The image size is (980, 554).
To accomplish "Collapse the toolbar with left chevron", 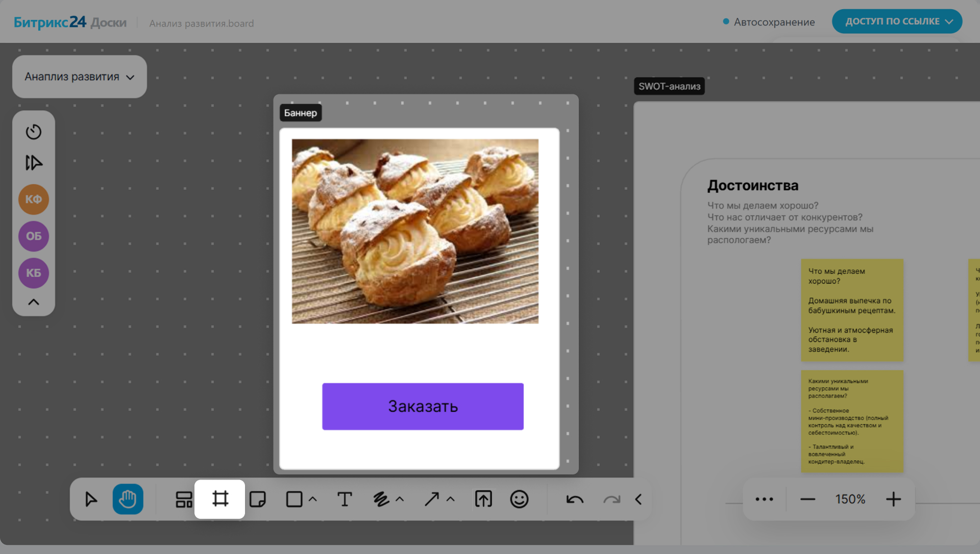I will tap(638, 499).
